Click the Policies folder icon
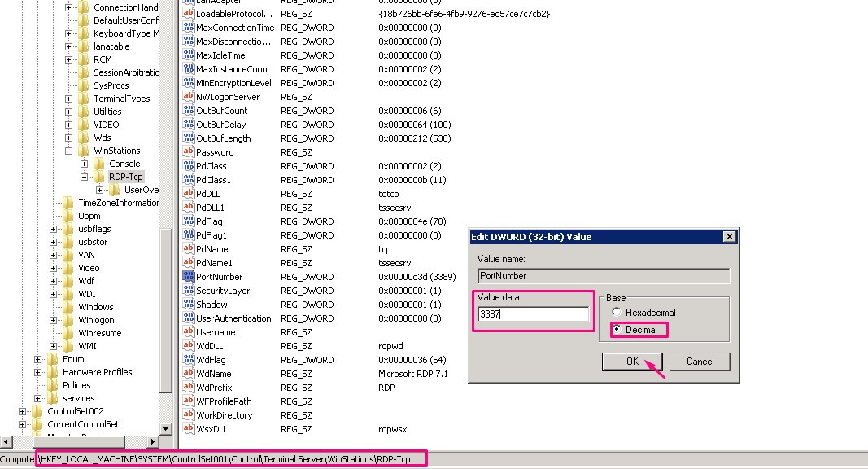The height and width of the screenshot is (469, 868). (53, 385)
